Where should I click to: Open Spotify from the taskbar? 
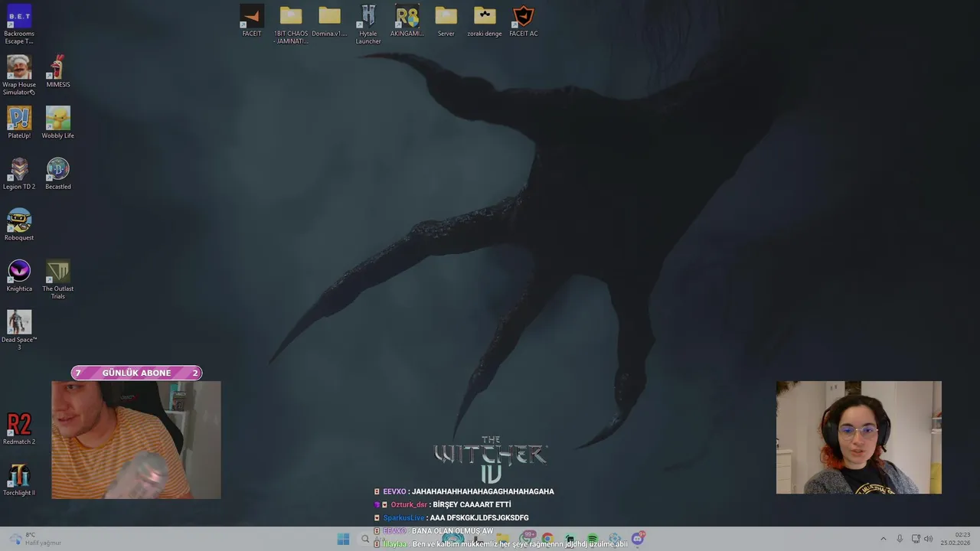pyautogui.click(x=593, y=539)
